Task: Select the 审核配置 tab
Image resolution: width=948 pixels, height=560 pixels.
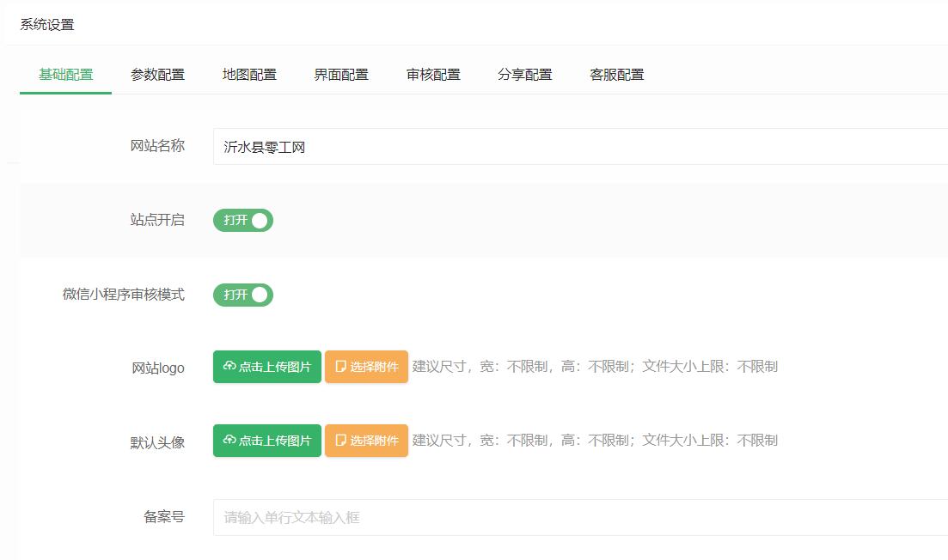Action: pyautogui.click(x=433, y=75)
